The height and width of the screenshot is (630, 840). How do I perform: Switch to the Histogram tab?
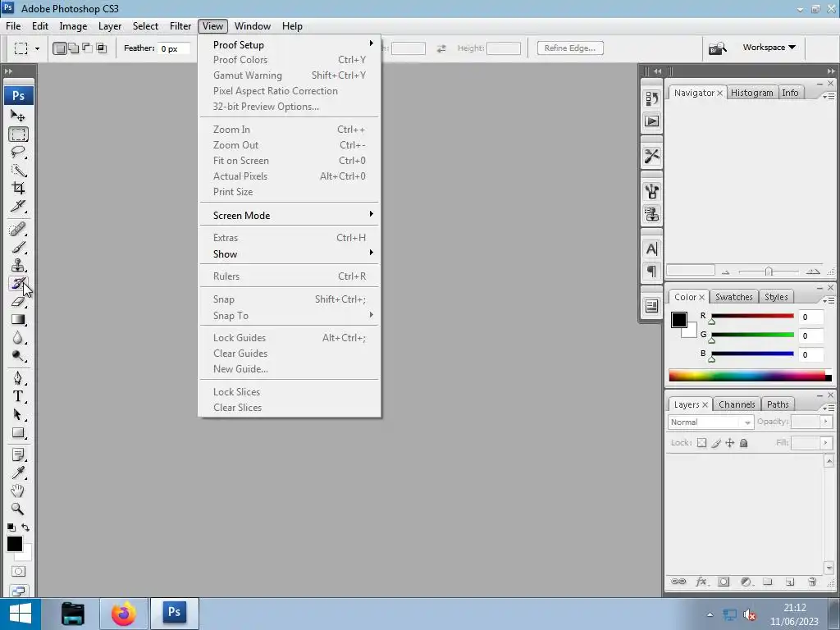click(751, 93)
